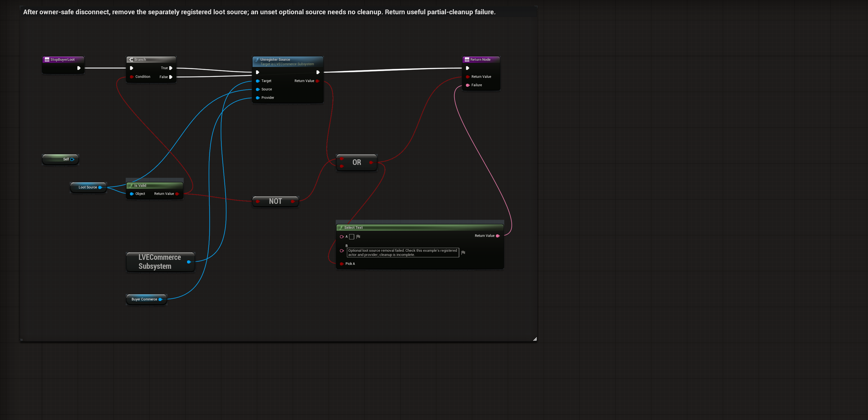
Task: Select the Select Text node title
Action: tap(353, 228)
